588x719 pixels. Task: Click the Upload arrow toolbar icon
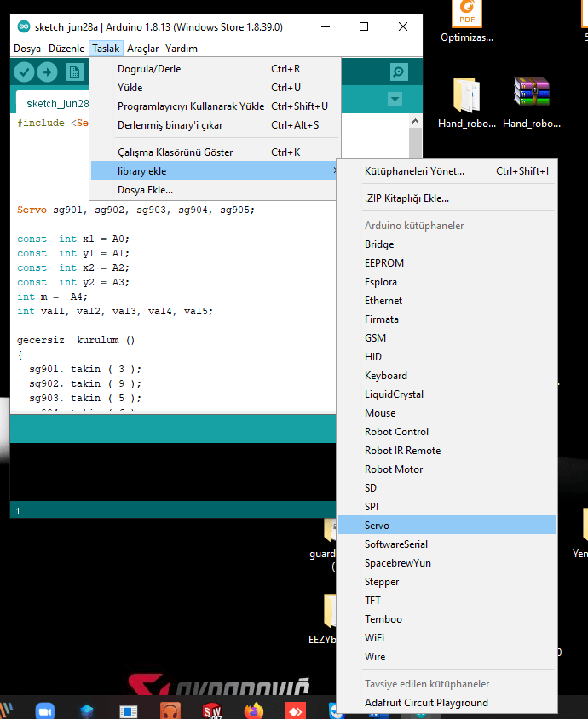[47, 72]
